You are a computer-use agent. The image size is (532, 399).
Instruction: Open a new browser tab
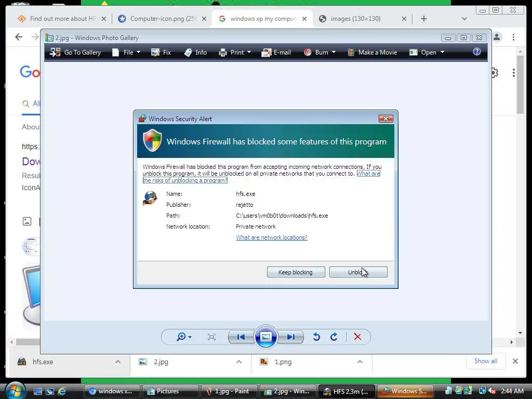tap(424, 19)
